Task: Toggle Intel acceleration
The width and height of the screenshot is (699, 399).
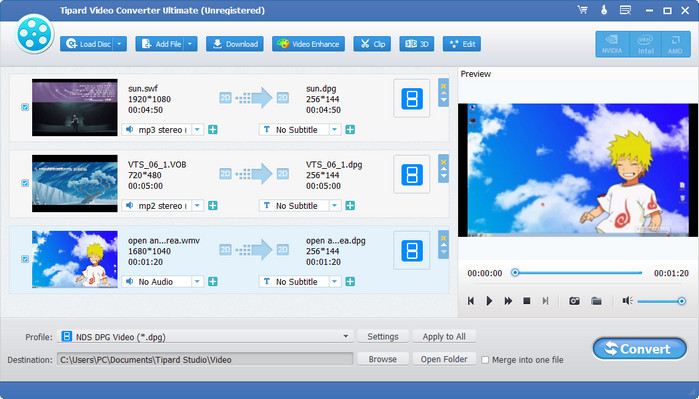Action: (646, 44)
